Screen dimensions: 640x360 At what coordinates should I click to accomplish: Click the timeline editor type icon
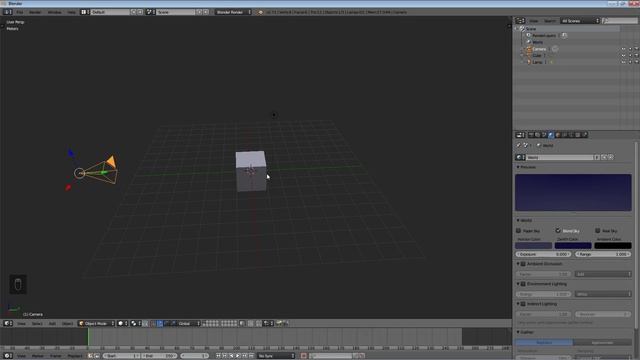pyautogui.click(x=8, y=356)
